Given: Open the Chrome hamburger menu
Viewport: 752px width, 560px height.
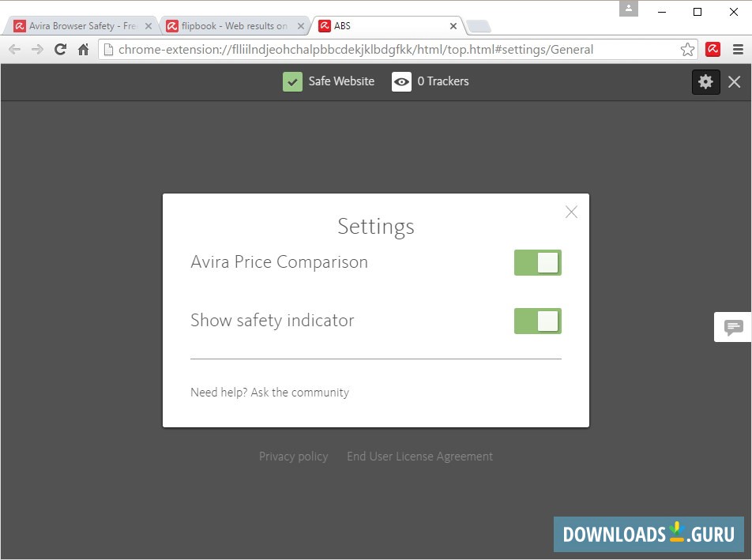Looking at the screenshot, I should 738,50.
